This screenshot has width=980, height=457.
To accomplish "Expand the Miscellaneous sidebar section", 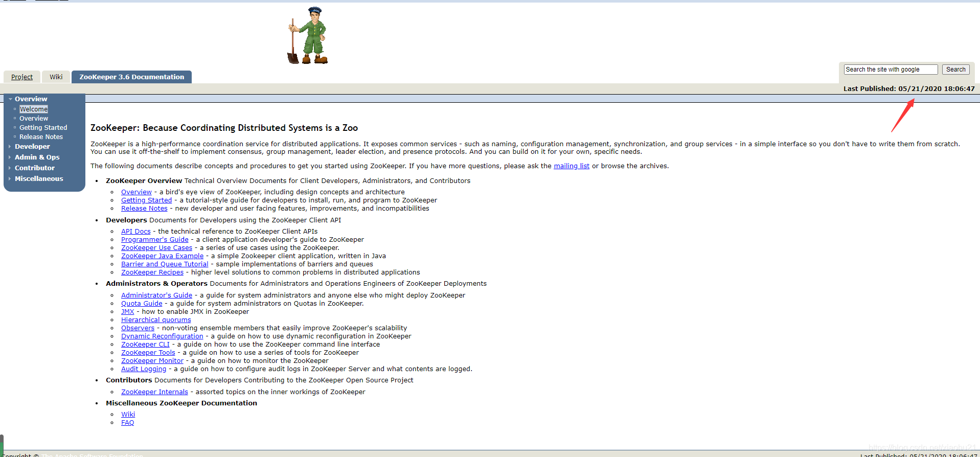I will tap(39, 179).
